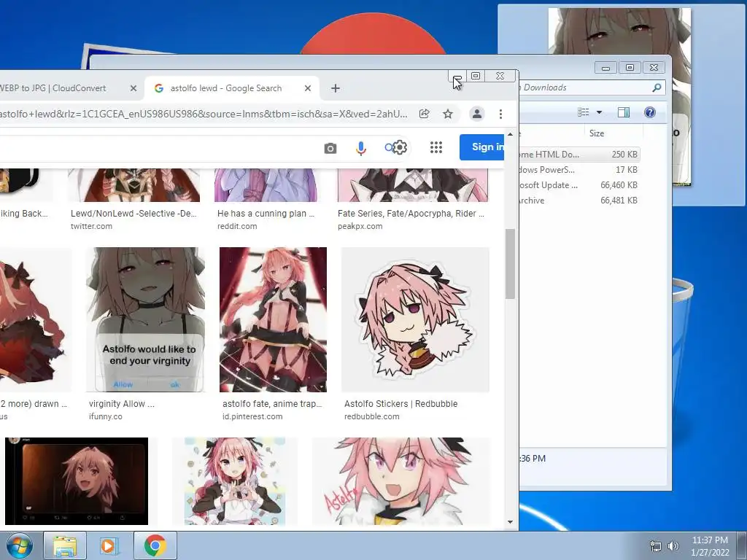Close the Google Search tab
Screen dimensions: 747x560
pyautogui.click(x=308, y=88)
